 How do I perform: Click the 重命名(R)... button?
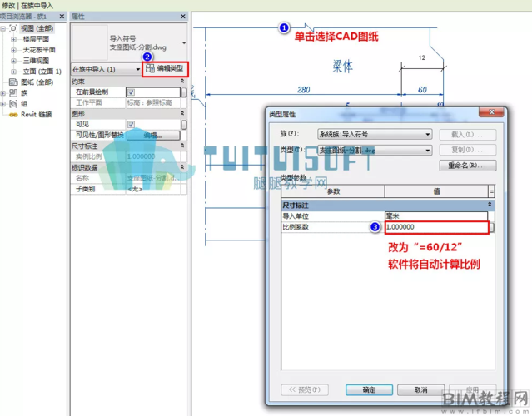point(468,166)
